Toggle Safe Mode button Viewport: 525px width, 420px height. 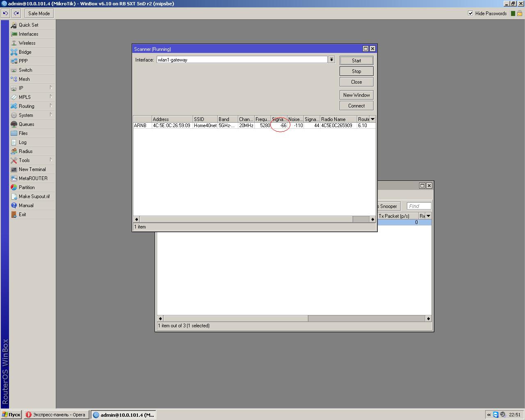click(x=39, y=14)
